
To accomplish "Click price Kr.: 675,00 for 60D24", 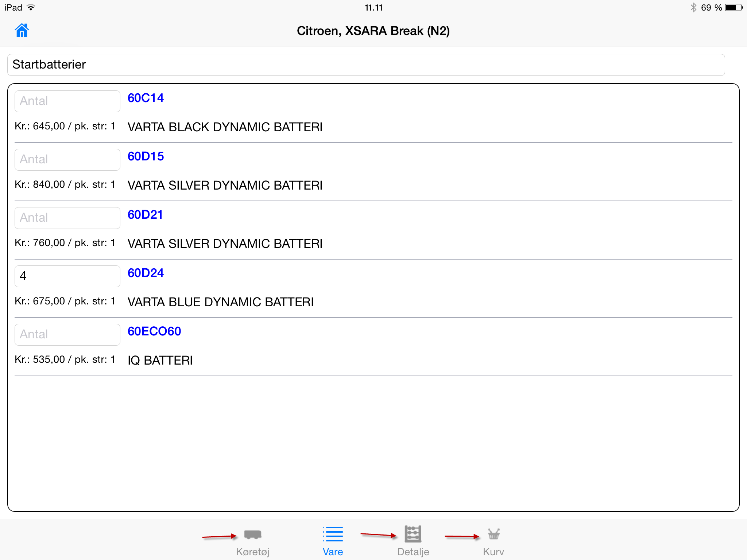I will (x=40, y=301).
